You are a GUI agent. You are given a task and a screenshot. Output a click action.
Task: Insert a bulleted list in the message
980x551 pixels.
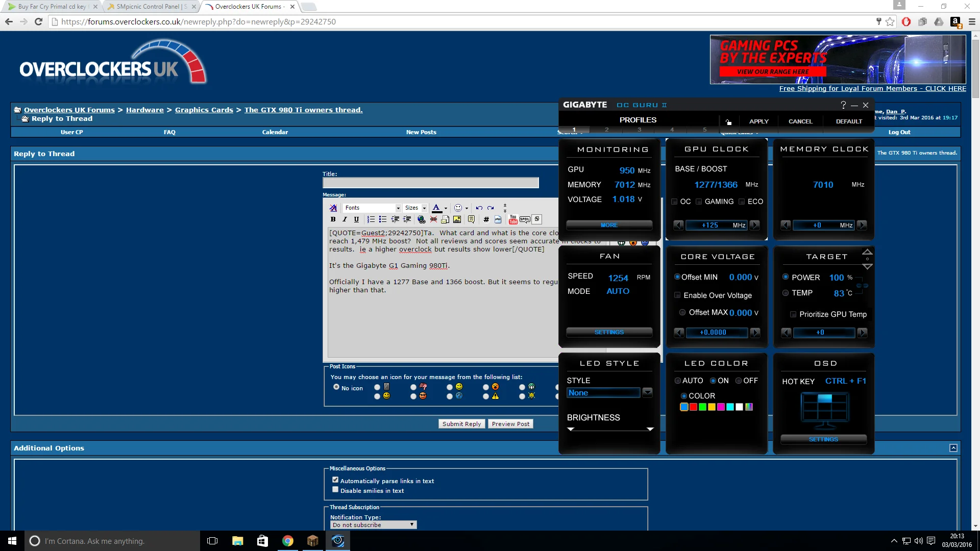(383, 219)
